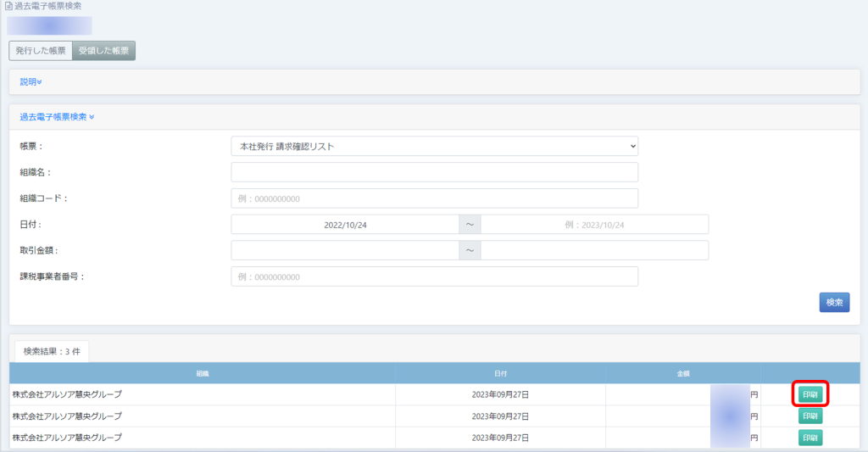The image size is (868, 452).
Task: Focus the 課税事業者番号 input field
Action: tap(434, 277)
